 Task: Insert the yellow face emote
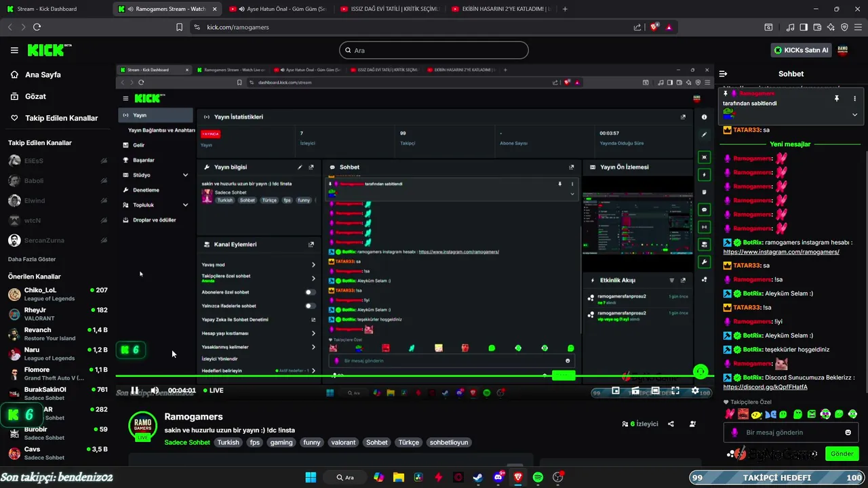757,413
